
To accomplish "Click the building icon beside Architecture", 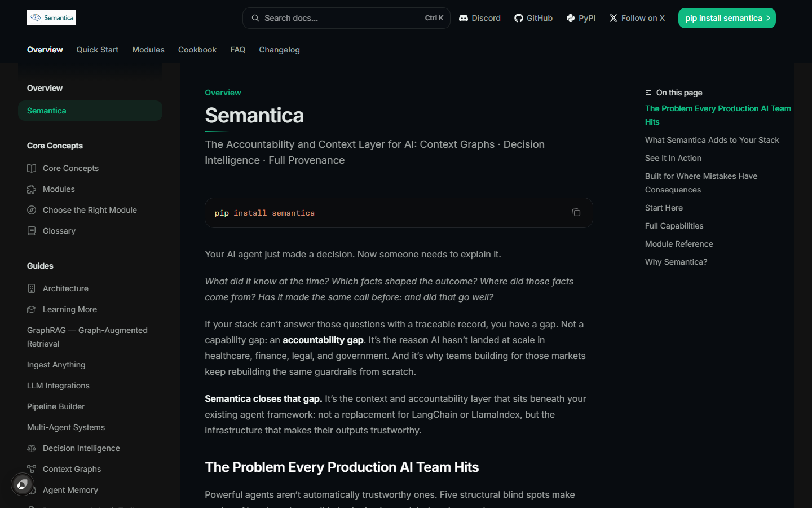I will 32,288.
